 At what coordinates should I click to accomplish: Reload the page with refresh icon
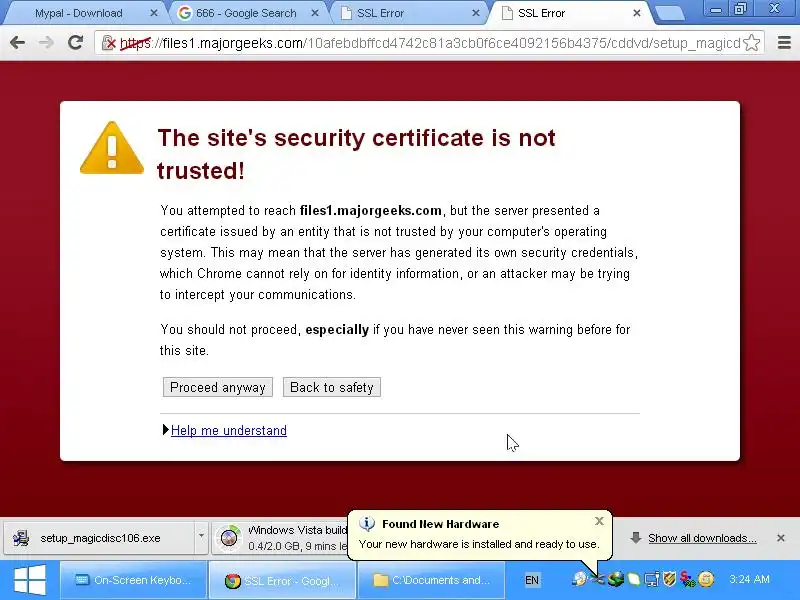76,43
